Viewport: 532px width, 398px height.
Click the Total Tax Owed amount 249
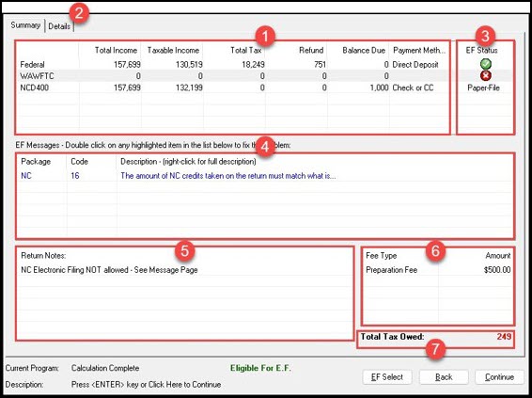click(x=504, y=336)
